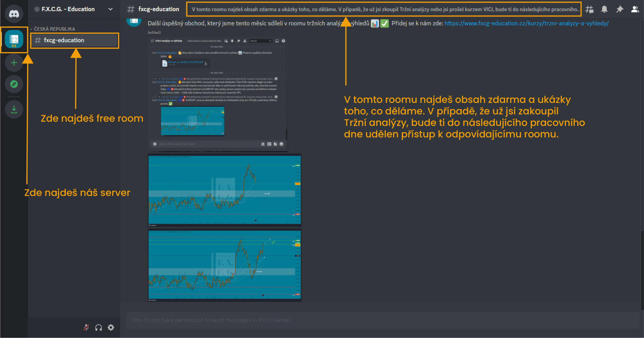Open Discord home direct messages icon
Viewport: 644px width, 338px height.
click(14, 14)
